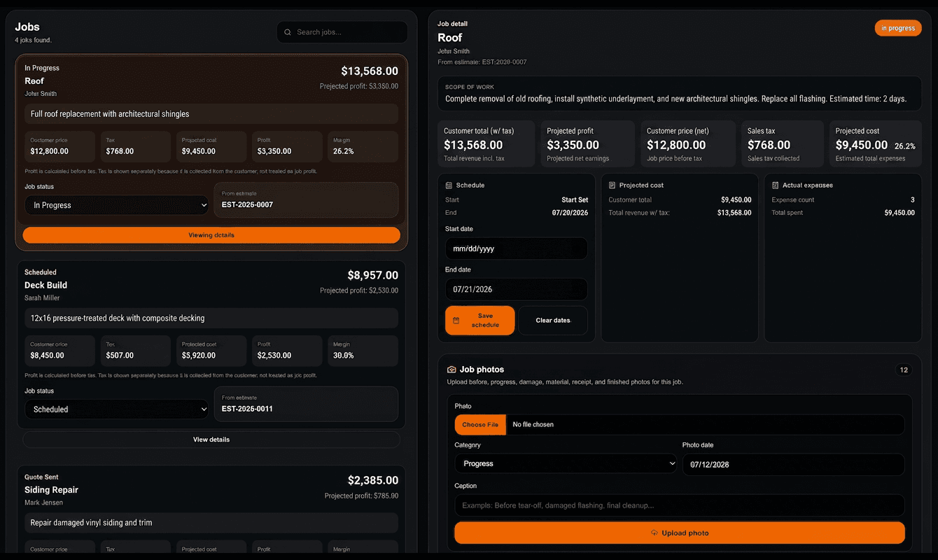938x560 pixels.
Task: Click the Choose File button for the photo
Action: pos(480,425)
